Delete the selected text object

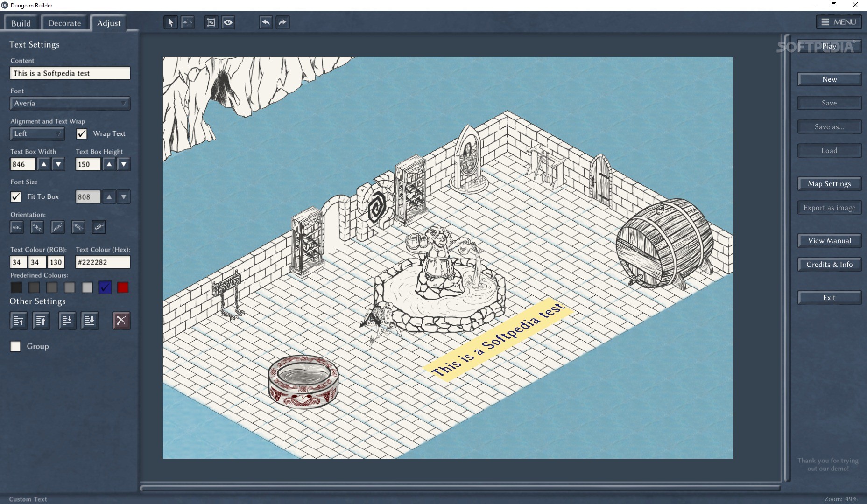121,321
